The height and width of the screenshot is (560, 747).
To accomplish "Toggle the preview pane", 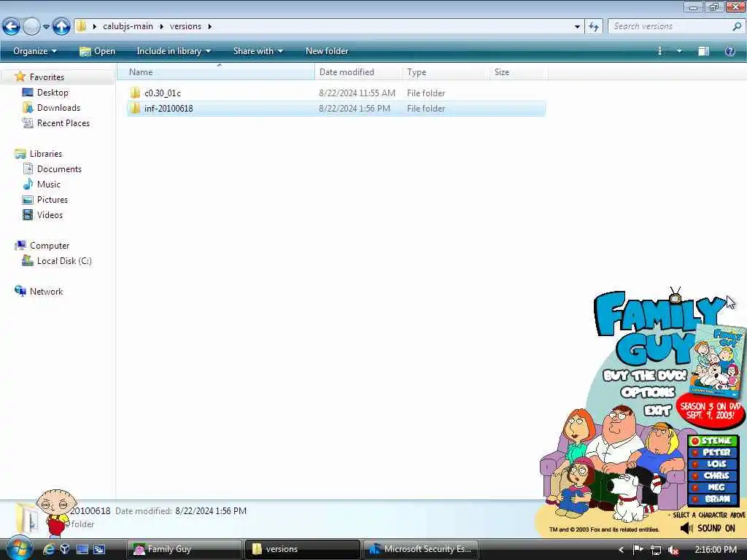I will pyautogui.click(x=704, y=51).
